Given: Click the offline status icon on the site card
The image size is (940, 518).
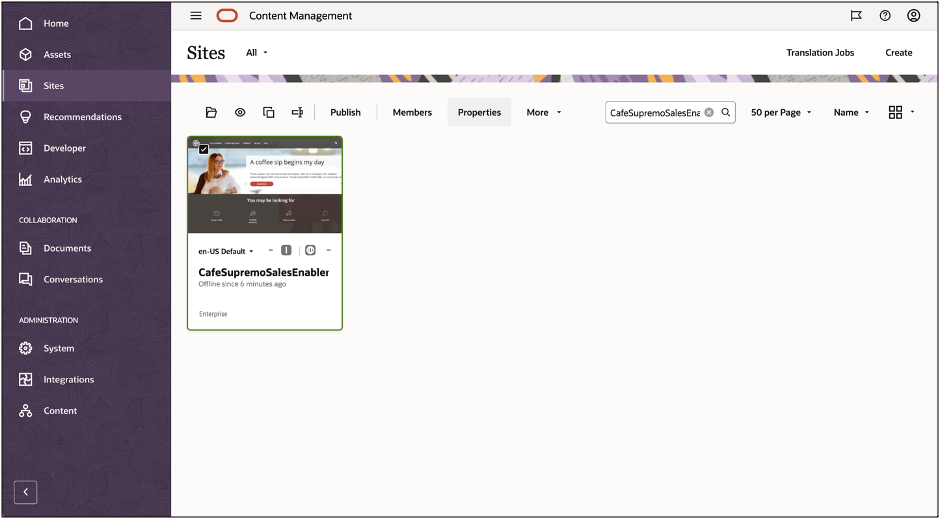Looking at the screenshot, I should (310, 250).
